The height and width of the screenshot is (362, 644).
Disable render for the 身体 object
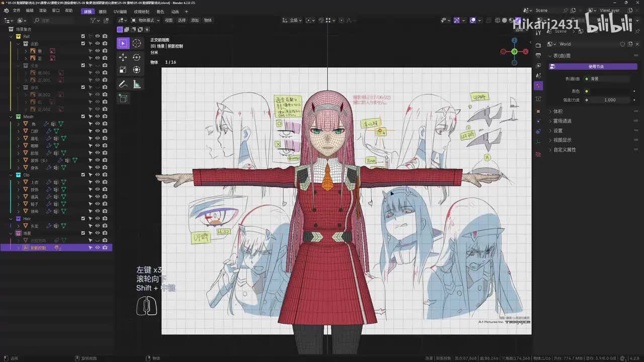tap(105, 168)
